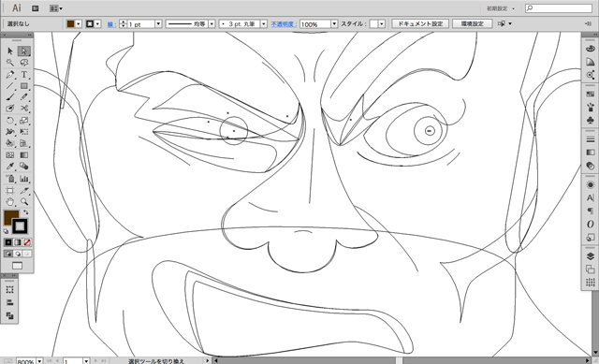Select the Line Segment tool

10,86
